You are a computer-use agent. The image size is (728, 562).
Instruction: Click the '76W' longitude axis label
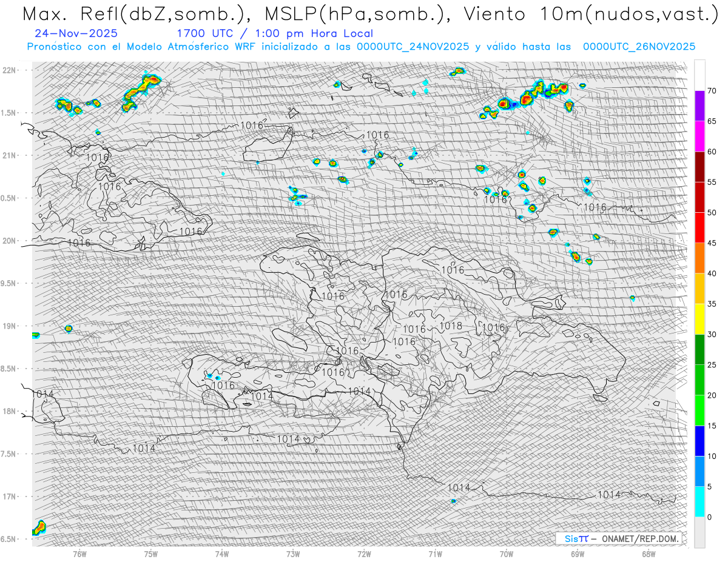[79, 554]
